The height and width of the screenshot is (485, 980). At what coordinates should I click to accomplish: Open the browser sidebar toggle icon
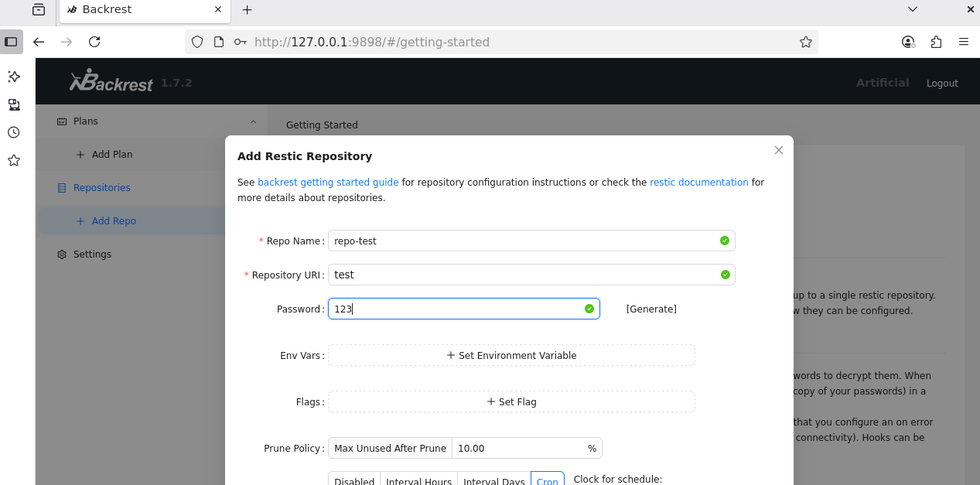11,42
